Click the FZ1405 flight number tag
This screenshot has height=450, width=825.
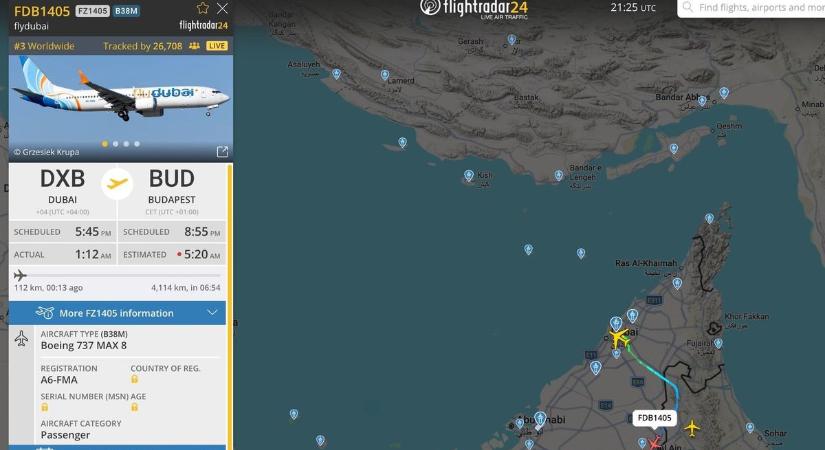tap(92, 11)
